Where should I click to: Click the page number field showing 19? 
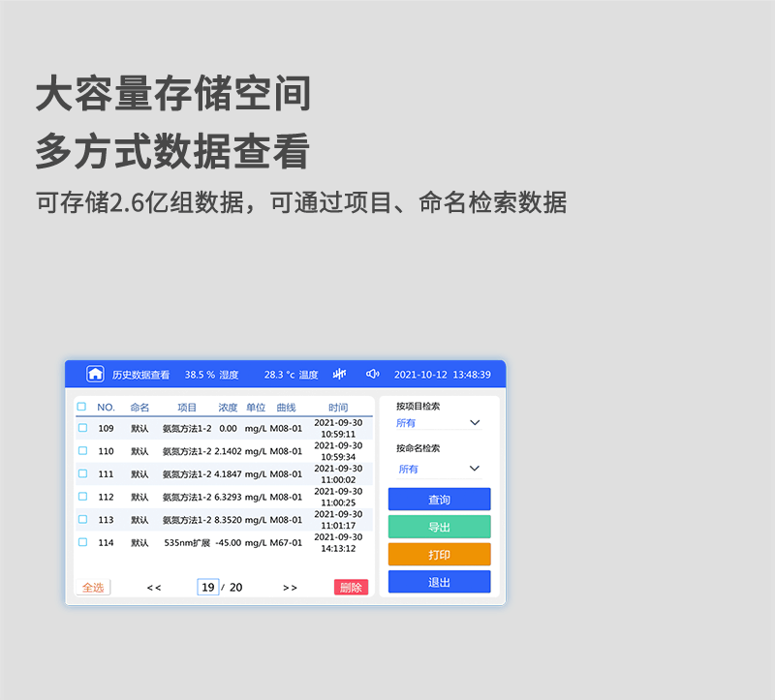(207, 588)
